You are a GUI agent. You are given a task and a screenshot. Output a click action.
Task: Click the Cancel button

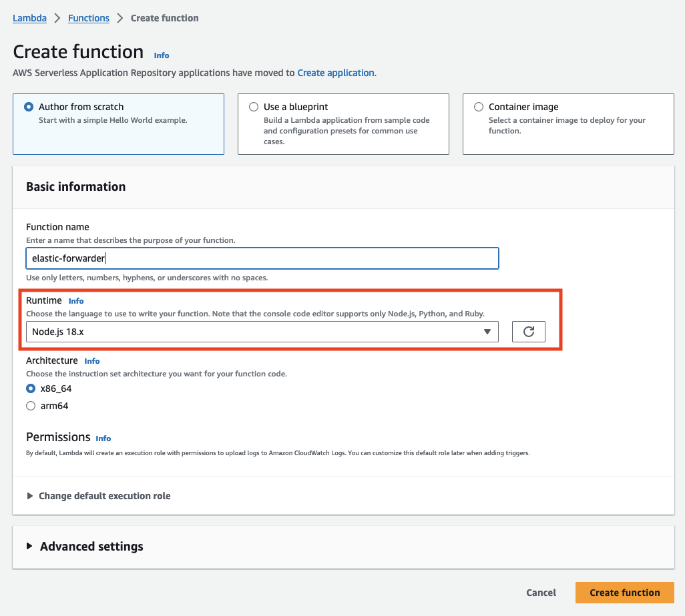(x=541, y=593)
